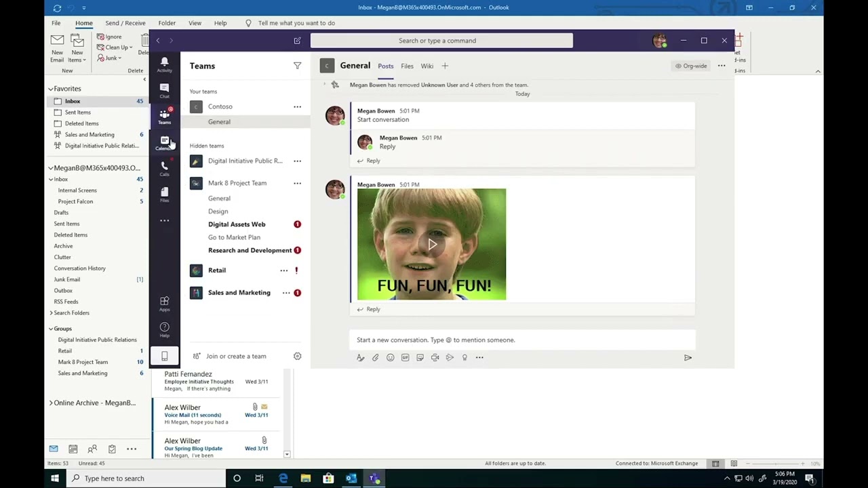The image size is (868, 488).
Task: Click Join or create a team
Action: coord(229,356)
